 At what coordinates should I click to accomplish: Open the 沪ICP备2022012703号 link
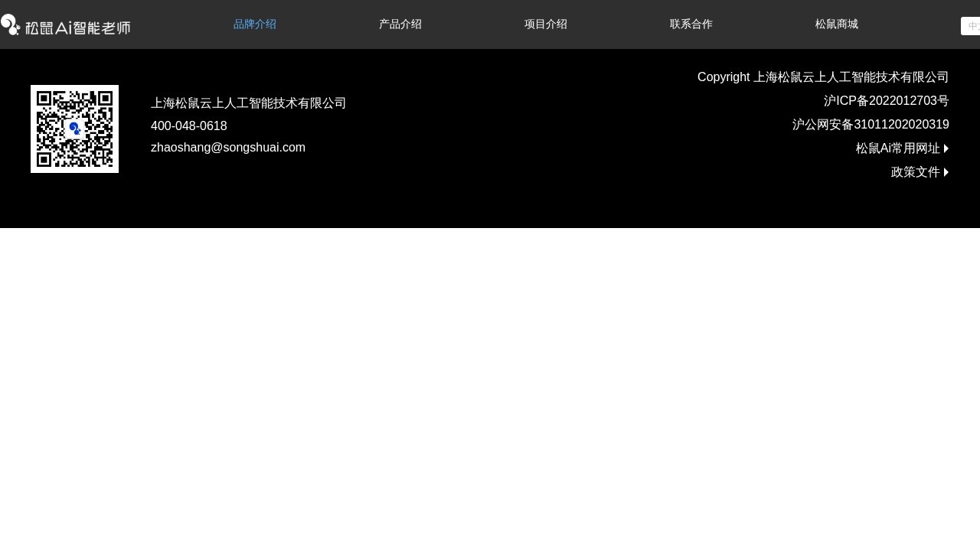click(886, 101)
